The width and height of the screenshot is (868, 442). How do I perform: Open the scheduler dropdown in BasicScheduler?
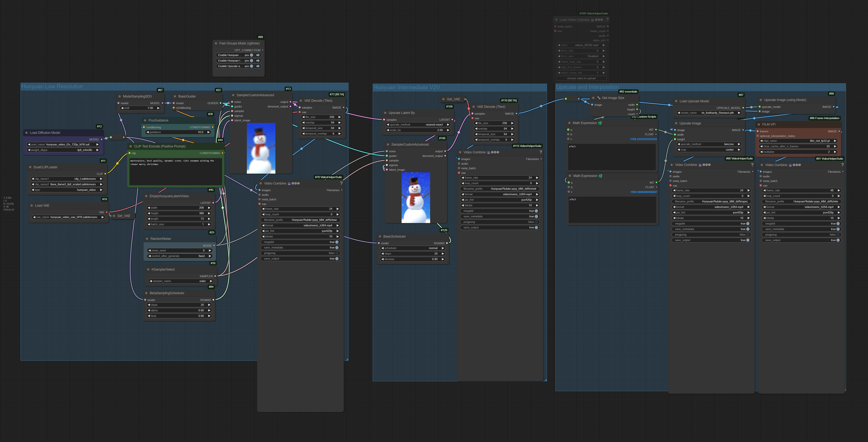[x=413, y=248]
